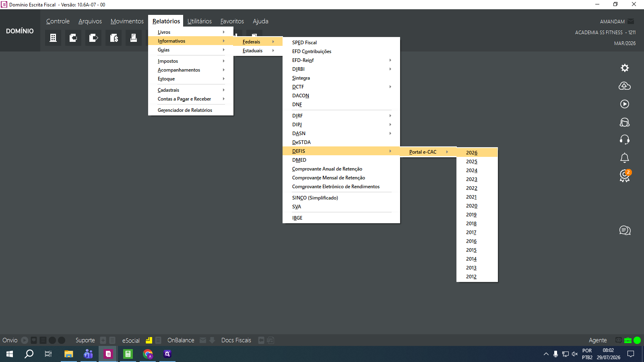The image size is (644, 362).
Task: Click the DOMÍNIO logo button
Action: (x=20, y=31)
